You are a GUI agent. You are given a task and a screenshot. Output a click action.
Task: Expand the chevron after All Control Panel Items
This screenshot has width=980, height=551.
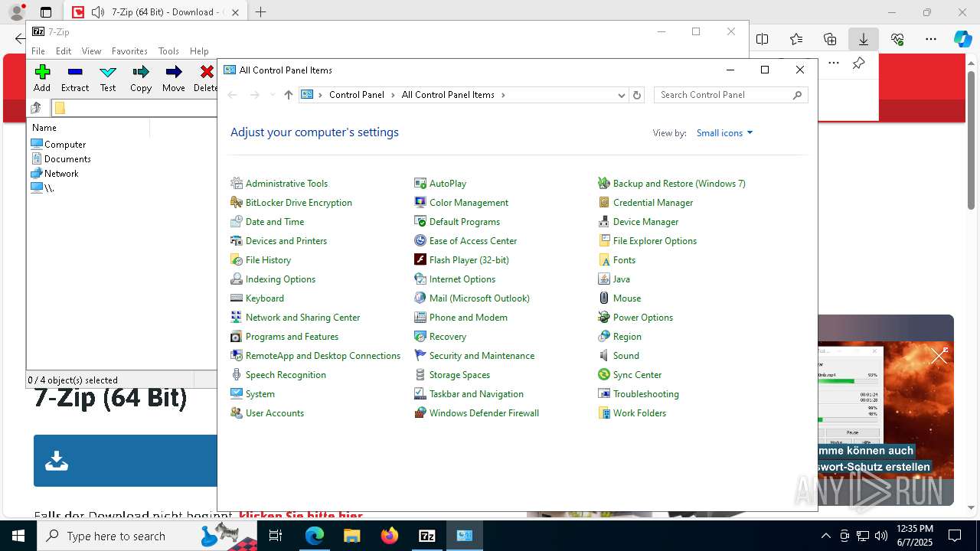click(503, 95)
